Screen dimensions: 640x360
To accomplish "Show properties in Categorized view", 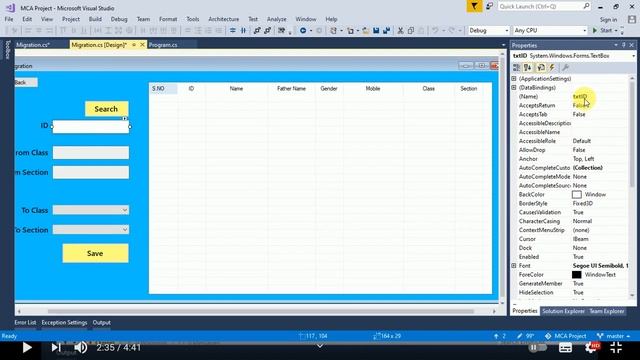I will pyautogui.click(x=517, y=68).
